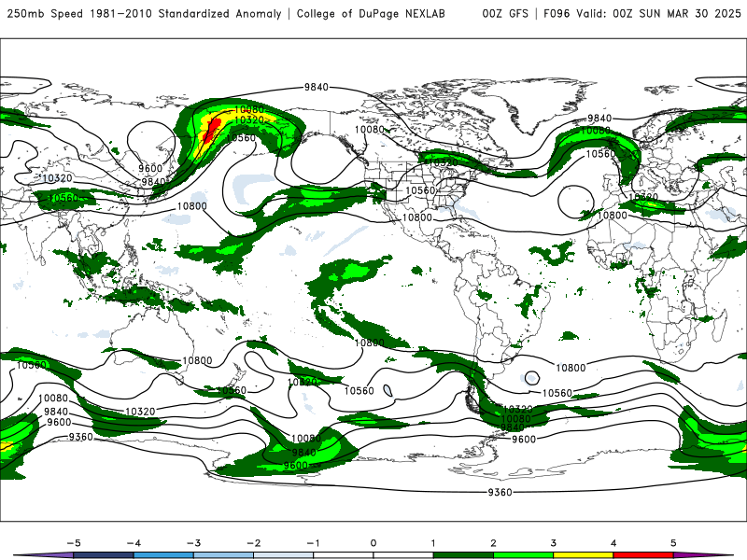
Task: Click the 10560 contour label over the central United States
Action: click(420, 190)
